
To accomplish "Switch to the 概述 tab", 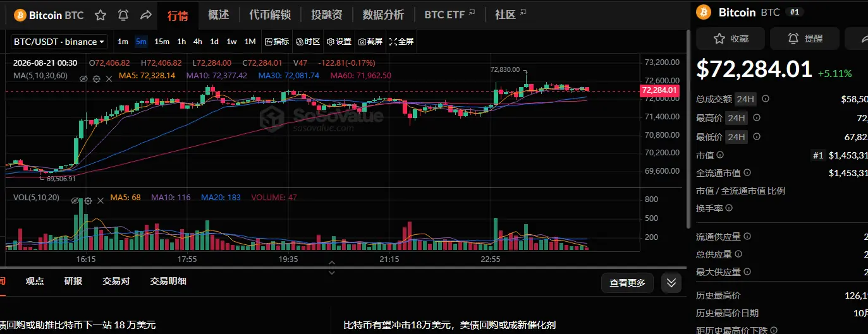I will (x=219, y=15).
